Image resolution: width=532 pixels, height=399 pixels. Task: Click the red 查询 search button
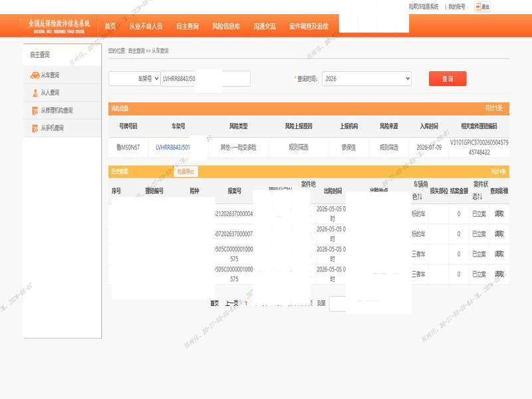(x=448, y=78)
